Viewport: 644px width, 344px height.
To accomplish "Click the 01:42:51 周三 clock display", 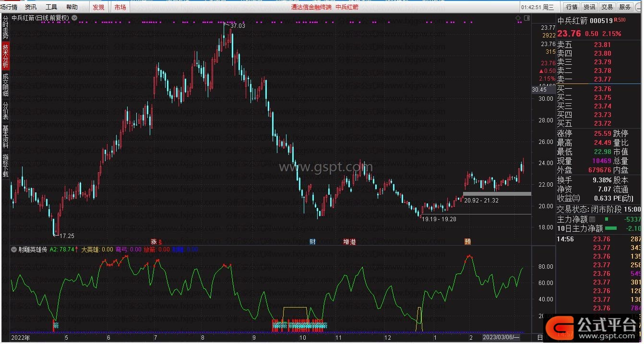I will (x=537, y=7).
